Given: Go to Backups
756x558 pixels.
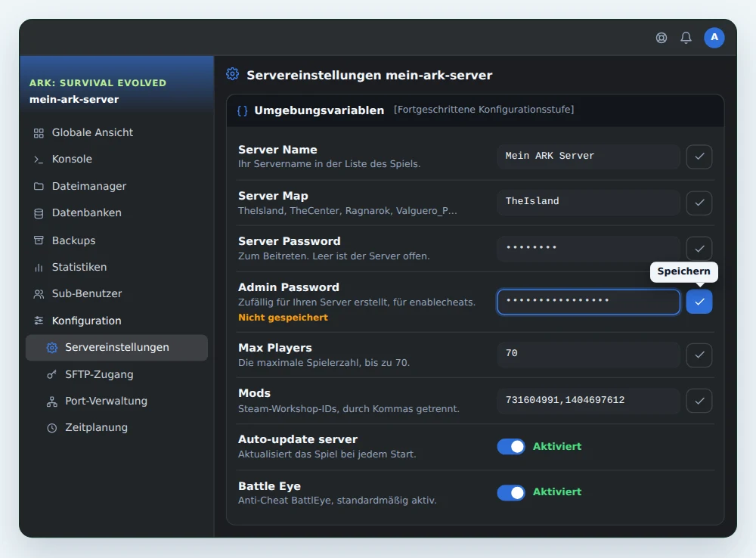Looking at the screenshot, I should click(116, 240).
